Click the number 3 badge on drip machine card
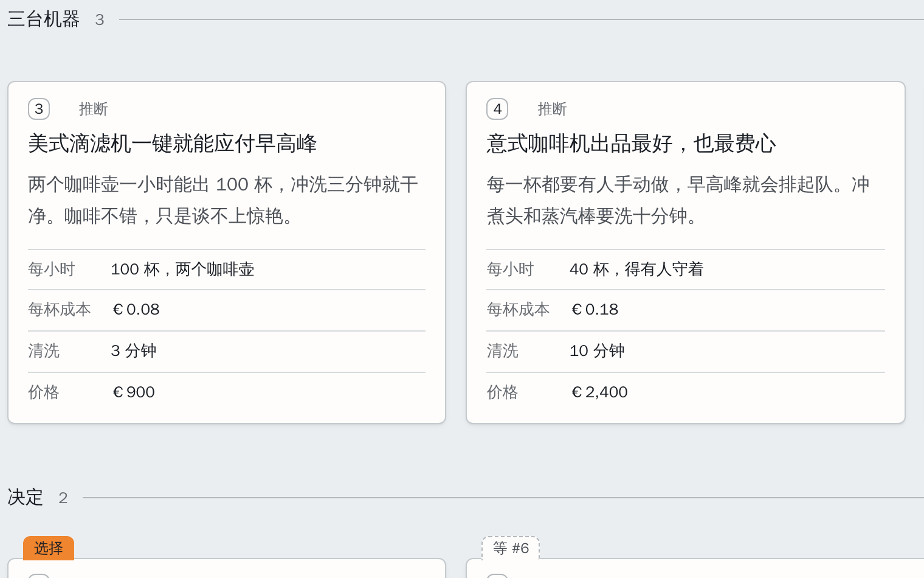Viewport: 924px width, 578px height. 39,109
